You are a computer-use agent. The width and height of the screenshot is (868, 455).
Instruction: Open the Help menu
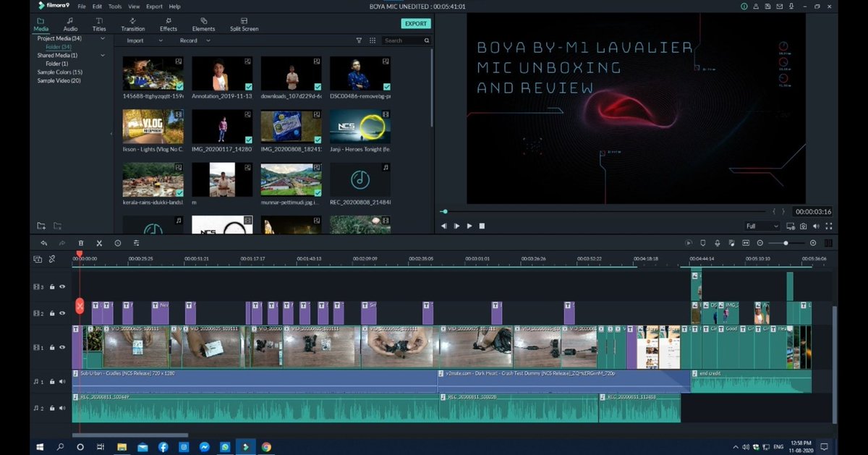[174, 6]
